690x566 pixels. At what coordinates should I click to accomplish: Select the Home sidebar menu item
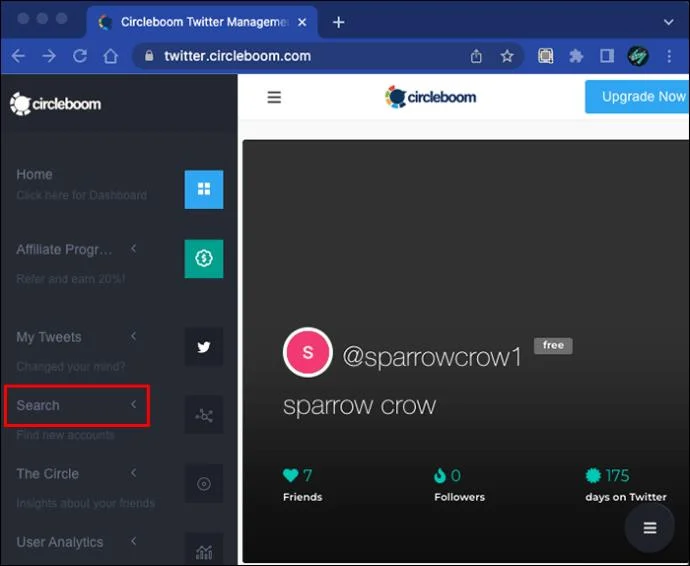pyautogui.click(x=81, y=184)
